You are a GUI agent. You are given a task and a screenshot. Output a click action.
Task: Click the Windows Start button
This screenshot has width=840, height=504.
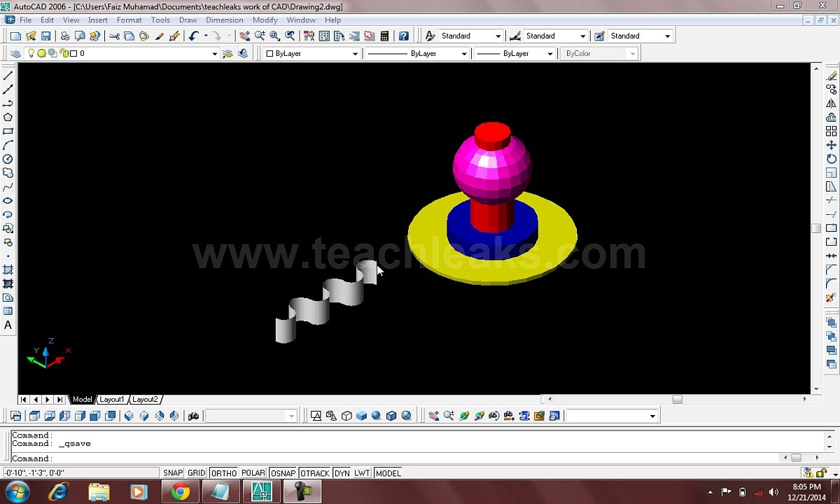pyautogui.click(x=17, y=492)
